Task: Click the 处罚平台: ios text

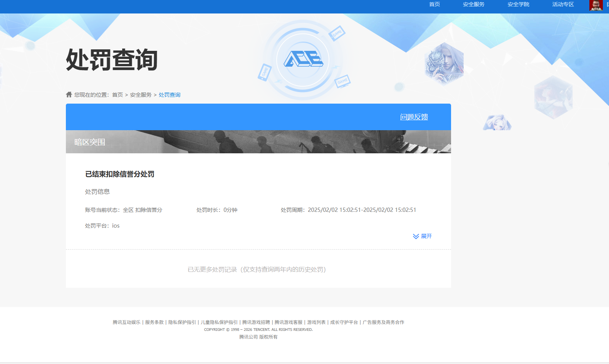Action: pyautogui.click(x=102, y=226)
